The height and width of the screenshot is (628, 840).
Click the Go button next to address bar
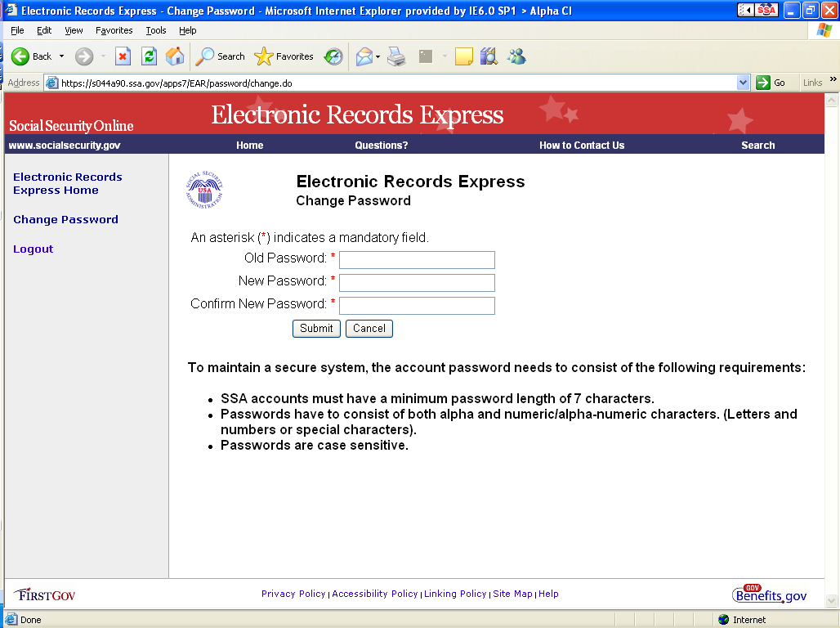[x=771, y=83]
